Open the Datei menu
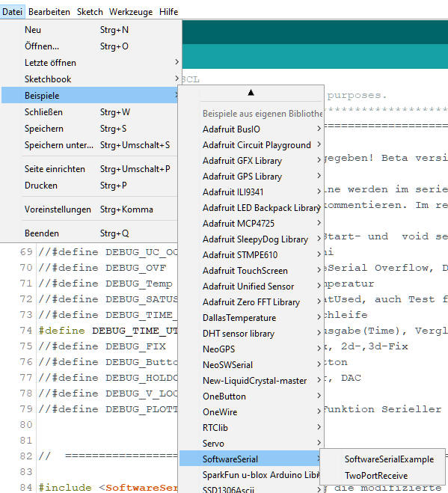Image resolution: width=448 pixels, height=493 pixels. (12, 12)
